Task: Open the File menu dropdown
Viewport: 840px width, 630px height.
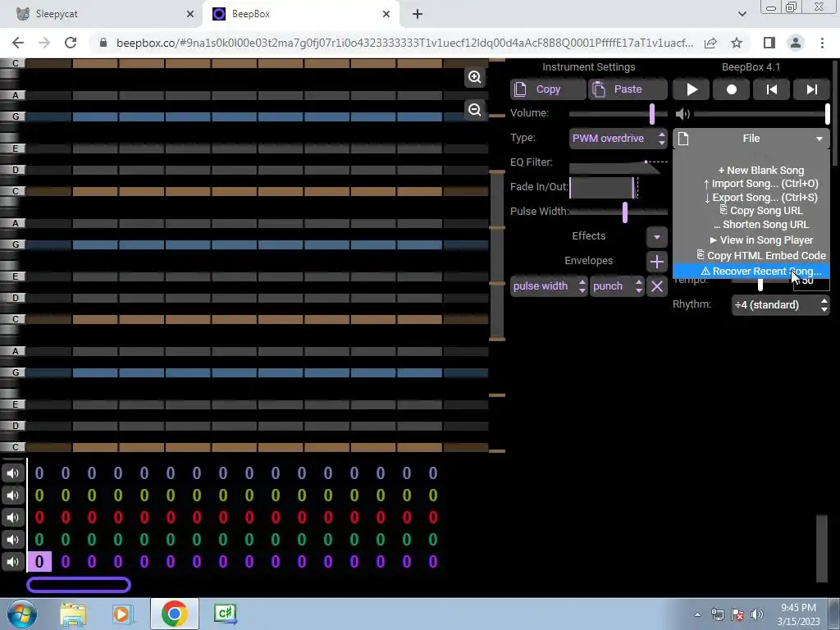Action: point(751,138)
